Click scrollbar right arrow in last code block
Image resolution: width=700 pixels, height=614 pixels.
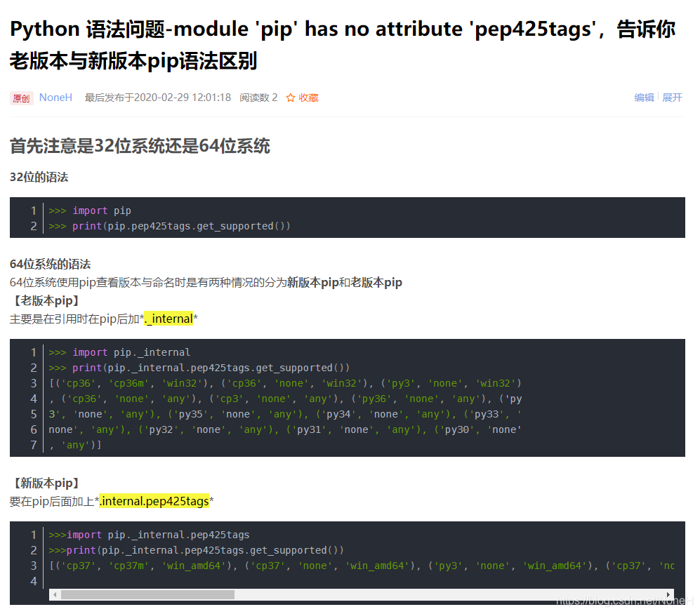668,594
